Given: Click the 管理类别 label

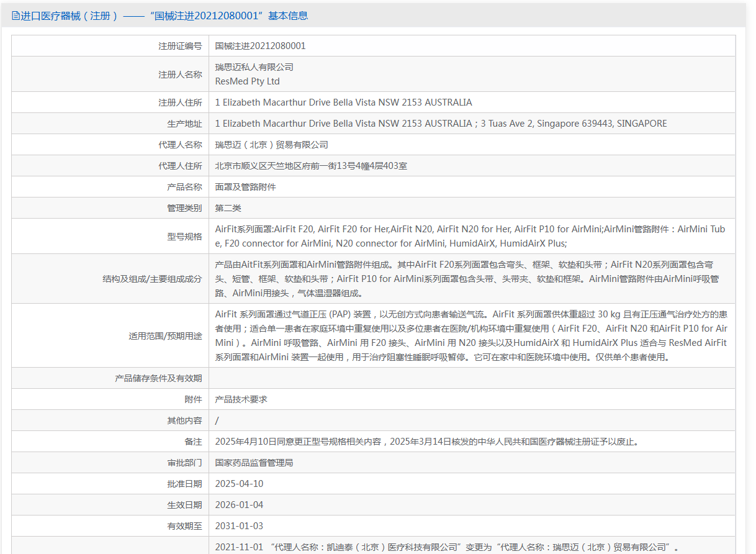Looking at the screenshot, I should (184, 208).
